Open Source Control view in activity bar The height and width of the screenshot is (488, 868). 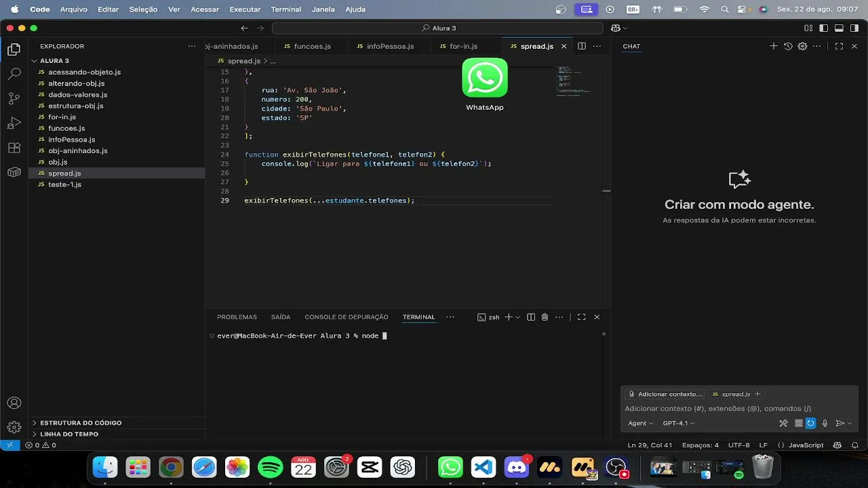tap(14, 98)
